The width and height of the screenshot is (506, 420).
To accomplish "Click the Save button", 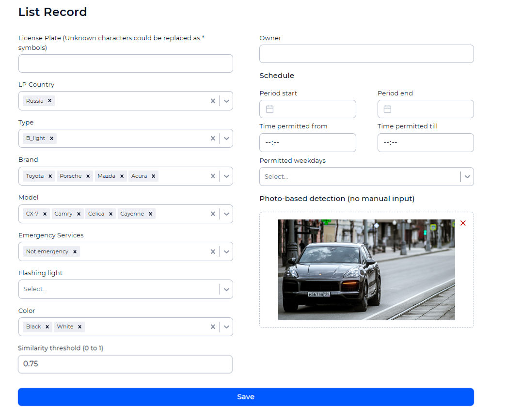I will 246,397.
